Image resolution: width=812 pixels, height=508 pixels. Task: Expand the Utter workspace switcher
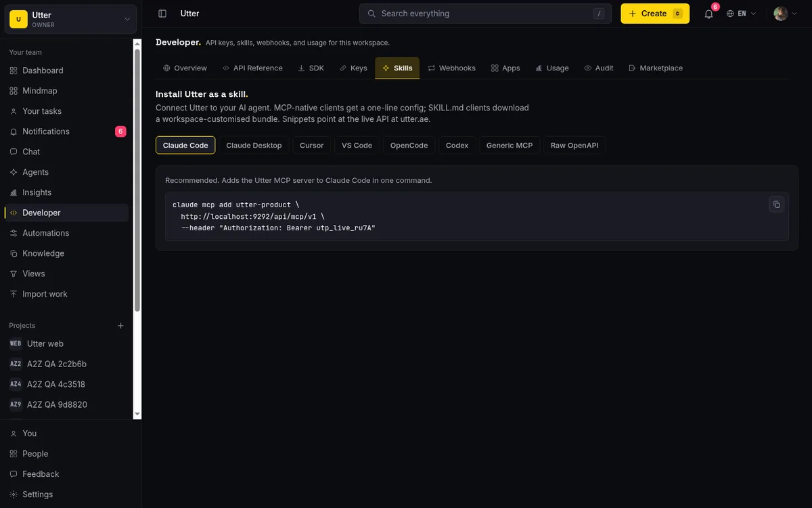tap(70, 19)
